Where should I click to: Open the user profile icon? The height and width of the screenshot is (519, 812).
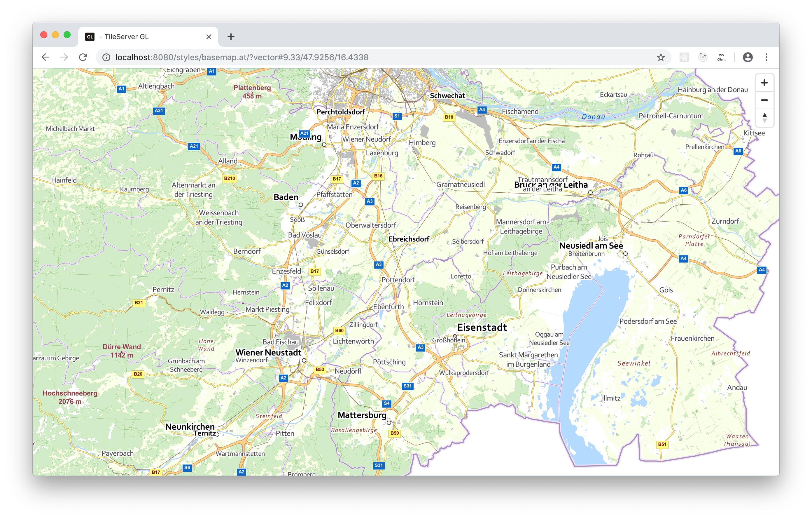tap(748, 58)
